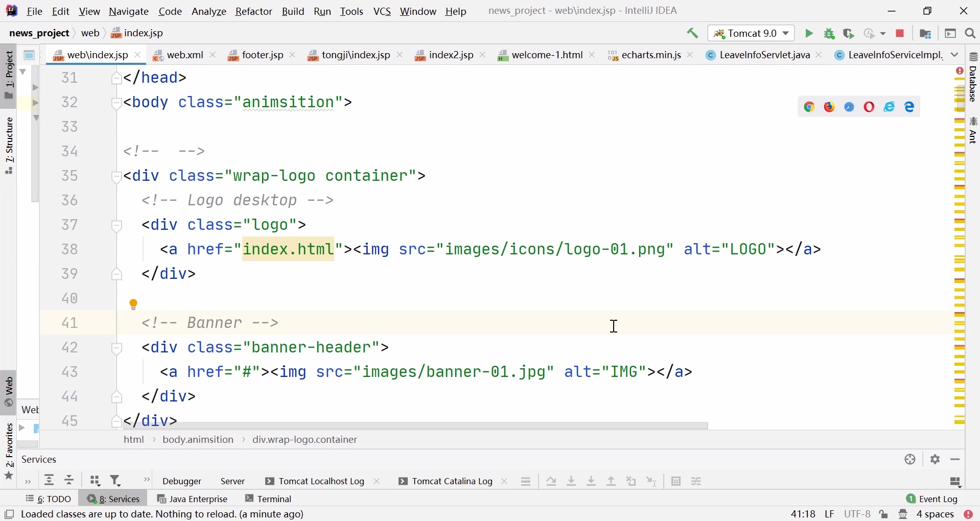Open the Refactor menu
The height and width of the screenshot is (521, 980).
tap(254, 12)
